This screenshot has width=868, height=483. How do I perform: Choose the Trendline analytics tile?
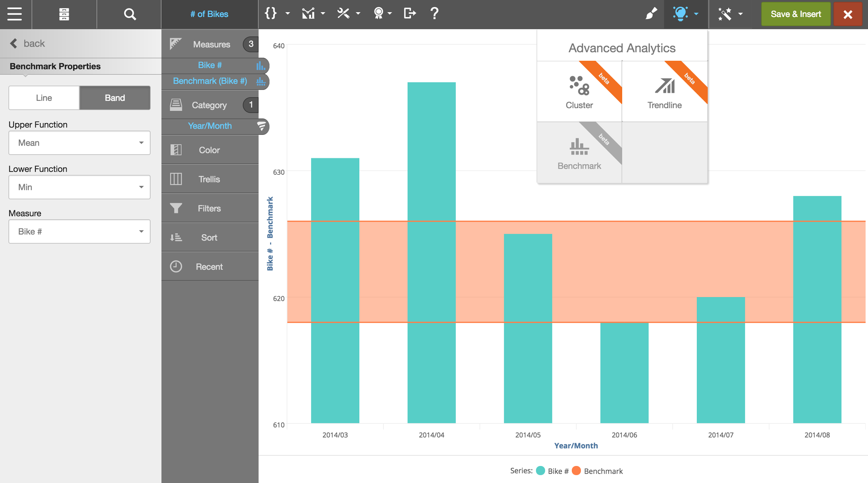click(x=664, y=91)
